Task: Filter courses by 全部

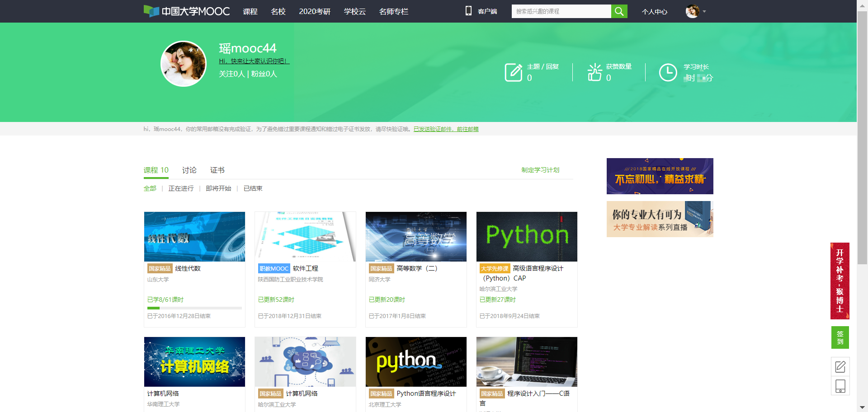Action: (x=150, y=188)
